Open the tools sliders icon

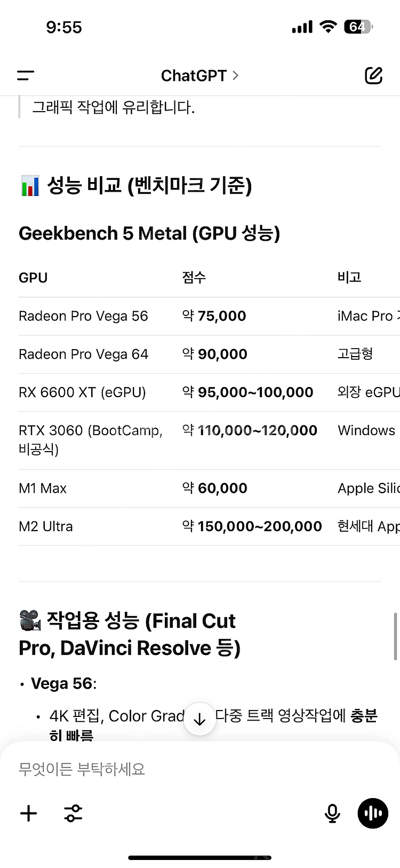pos(73,813)
